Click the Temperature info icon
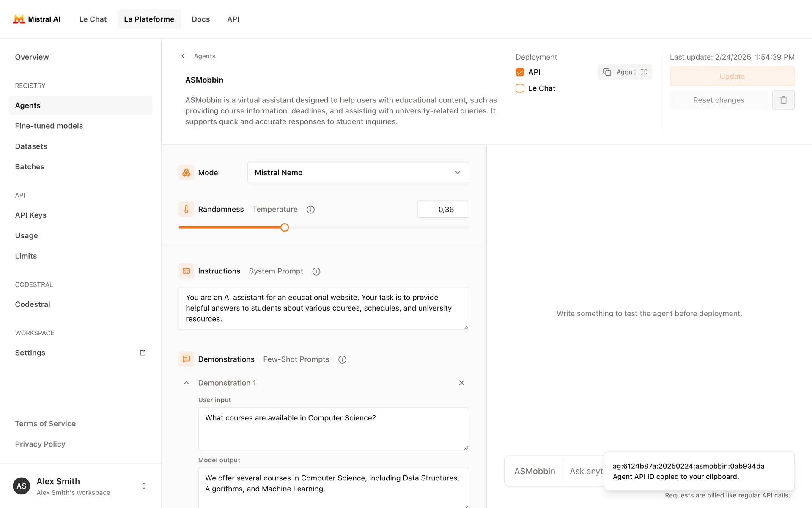812x508 pixels. coord(310,210)
